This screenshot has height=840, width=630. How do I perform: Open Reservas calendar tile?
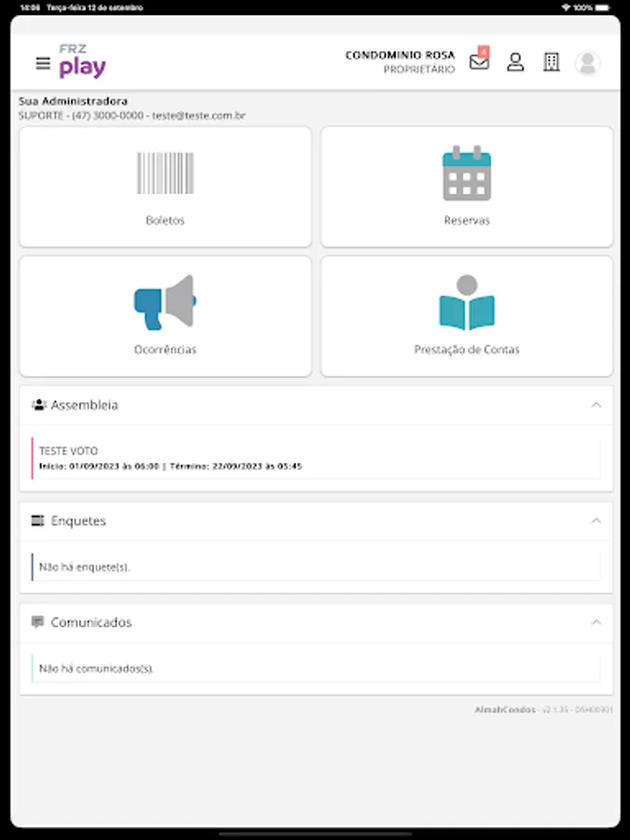point(467,187)
